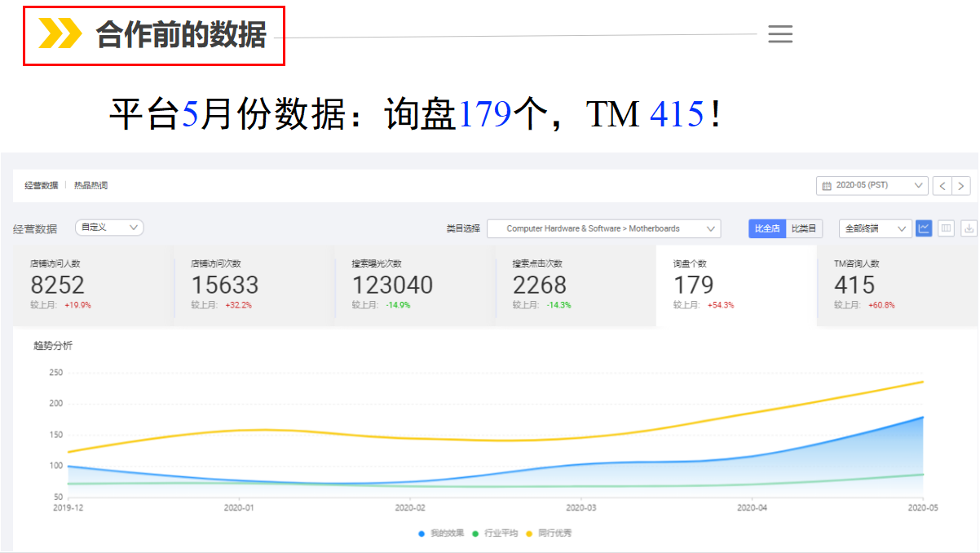Select the 店铺访问人数 8252 metric card

[92, 285]
